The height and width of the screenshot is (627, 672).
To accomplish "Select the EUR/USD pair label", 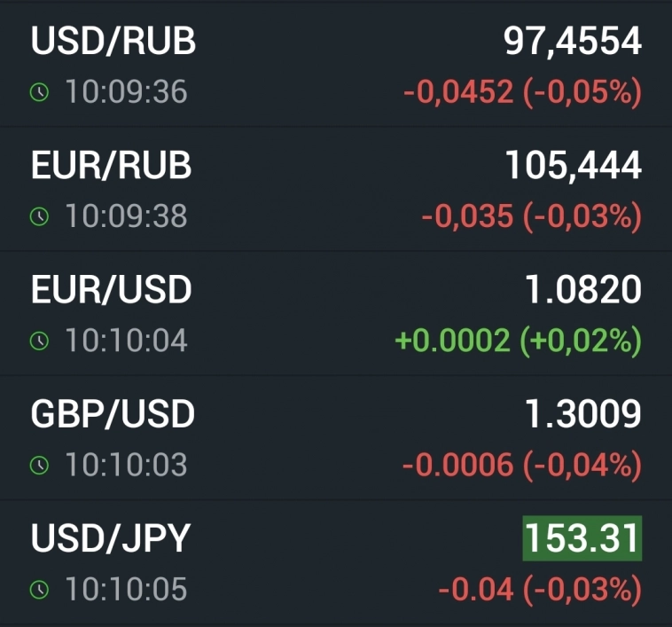I will 112,290.
